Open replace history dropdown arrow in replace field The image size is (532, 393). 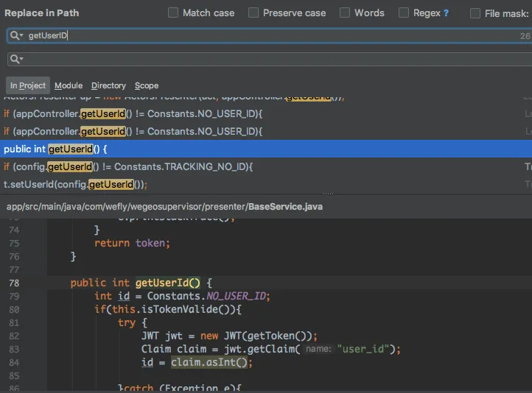tap(21, 60)
